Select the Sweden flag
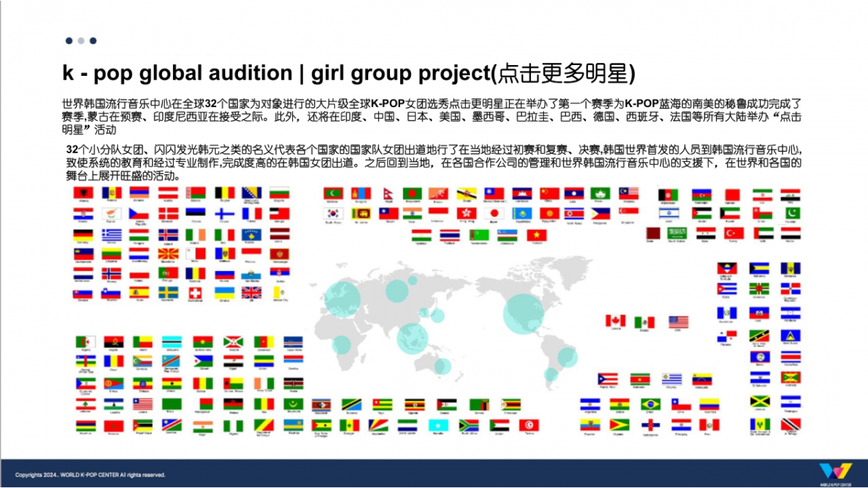This screenshot has width=868, height=488. (x=168, y=293)
